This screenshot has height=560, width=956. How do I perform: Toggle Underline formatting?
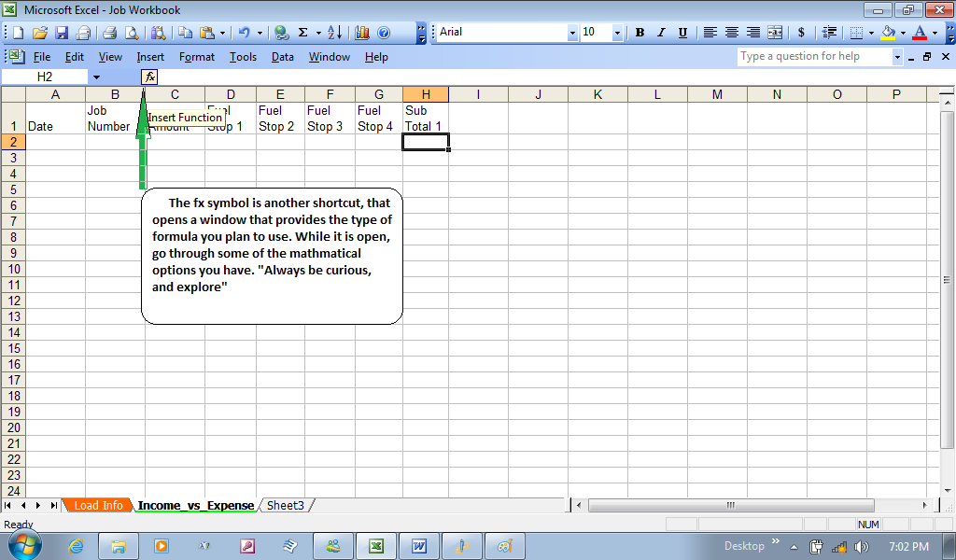(x=682, y=33)
